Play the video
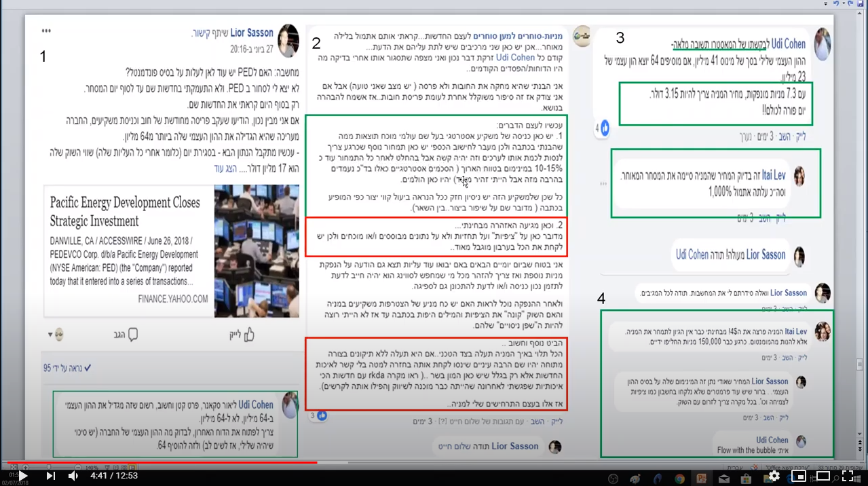The height and width of the screenshot is (486, 868). point(22,476)
